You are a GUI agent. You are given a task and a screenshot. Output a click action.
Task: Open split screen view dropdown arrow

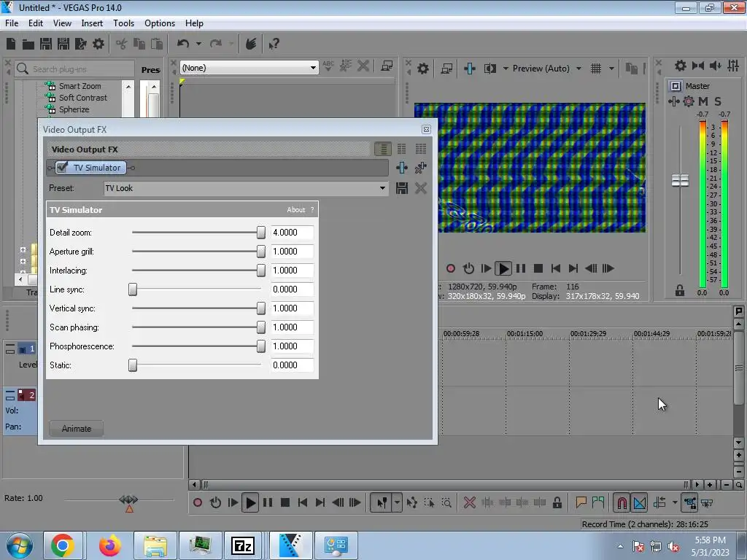[506, 69]
